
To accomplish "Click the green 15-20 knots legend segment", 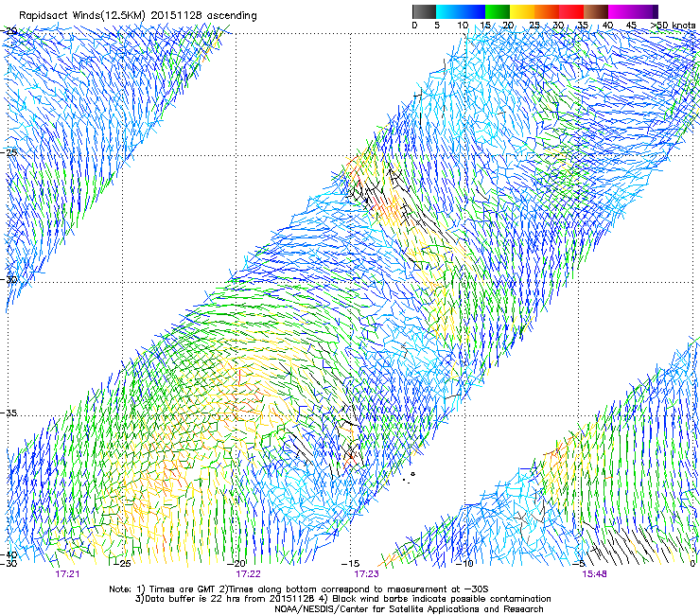I will click(498, 11).
